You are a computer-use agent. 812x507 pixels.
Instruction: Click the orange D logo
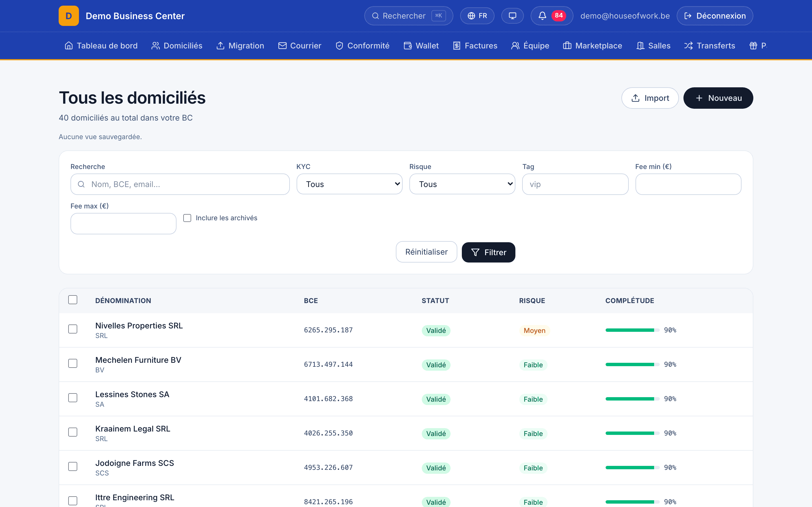pos(69,16)
